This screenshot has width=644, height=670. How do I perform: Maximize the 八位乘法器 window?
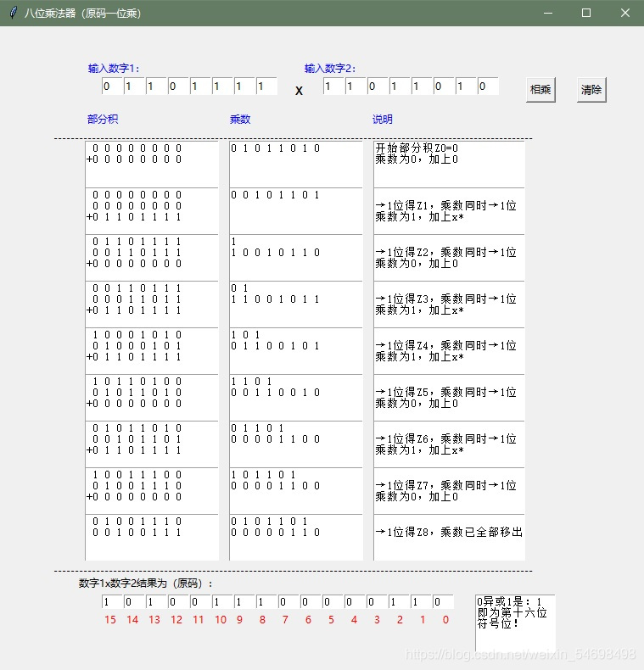(x=586, y=13)
